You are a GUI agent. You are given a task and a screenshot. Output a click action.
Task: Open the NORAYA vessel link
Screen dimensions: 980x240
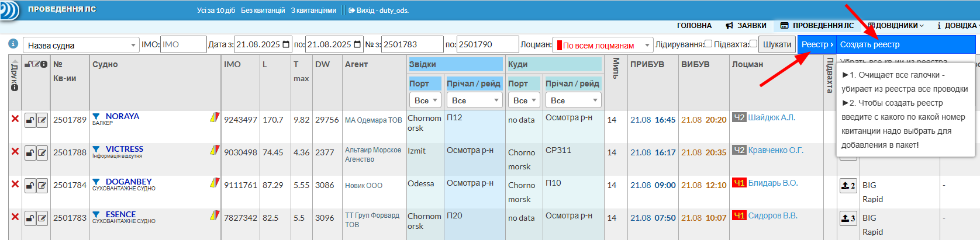coord(122,116)
